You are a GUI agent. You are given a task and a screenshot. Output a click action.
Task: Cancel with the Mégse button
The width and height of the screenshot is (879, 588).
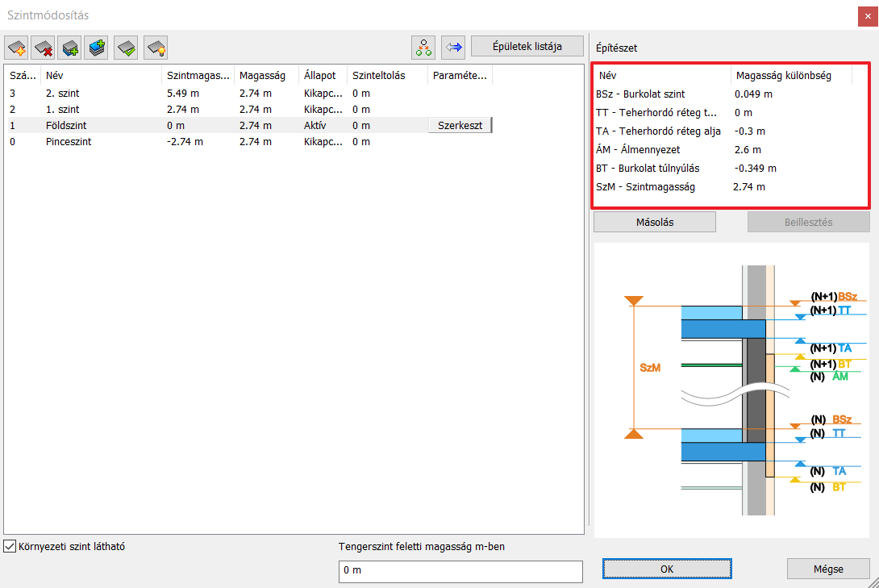(828, 569)
